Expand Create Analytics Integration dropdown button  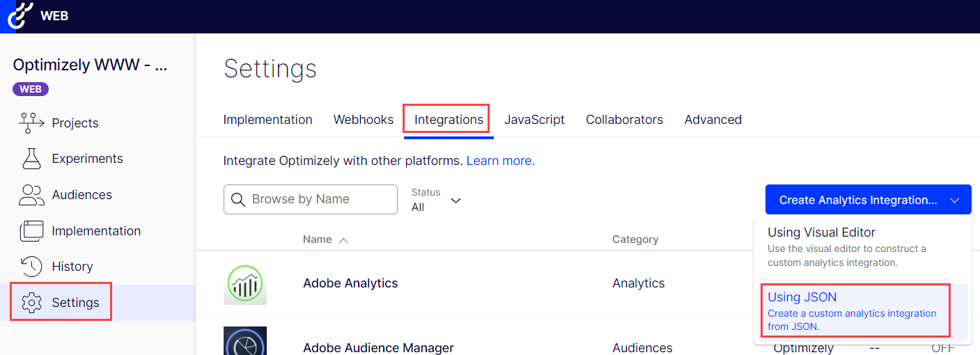[868, 200]
